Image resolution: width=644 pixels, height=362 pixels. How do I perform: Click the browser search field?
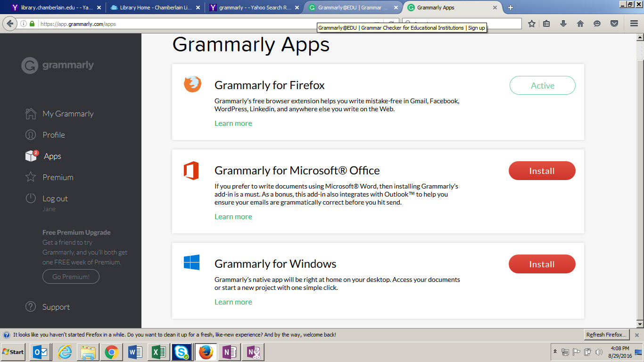coord(462,24)
